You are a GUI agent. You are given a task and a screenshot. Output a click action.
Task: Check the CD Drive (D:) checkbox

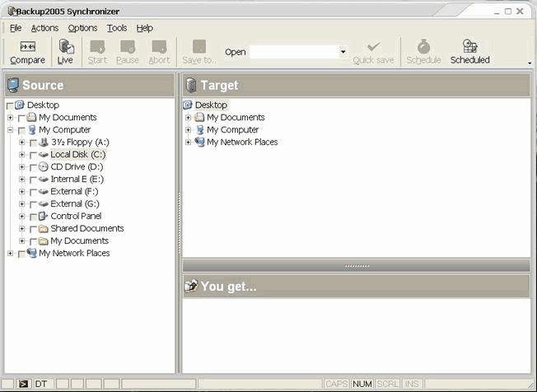pos(33,167)
